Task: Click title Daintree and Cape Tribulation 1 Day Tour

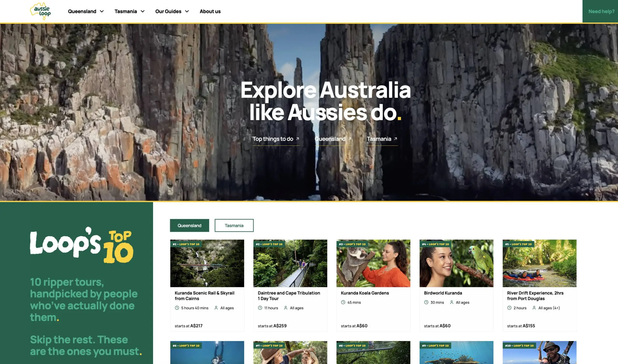Action: click(x=289, y=295)
